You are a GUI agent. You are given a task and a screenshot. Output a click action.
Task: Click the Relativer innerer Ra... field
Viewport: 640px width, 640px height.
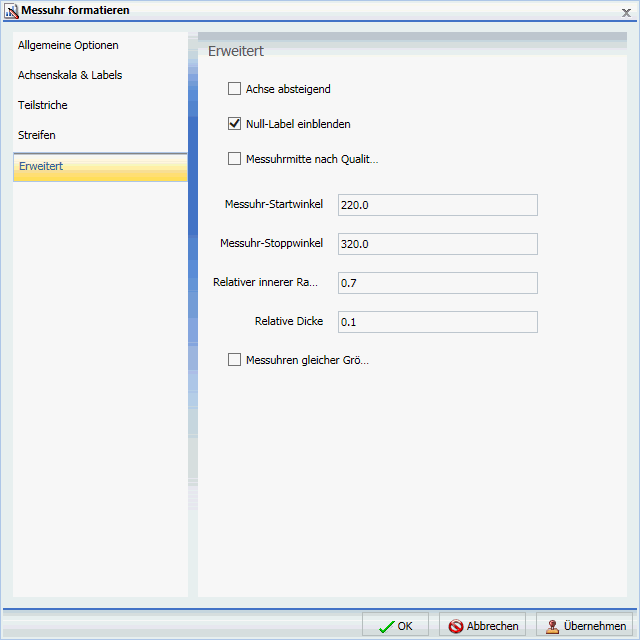[438, 283]
